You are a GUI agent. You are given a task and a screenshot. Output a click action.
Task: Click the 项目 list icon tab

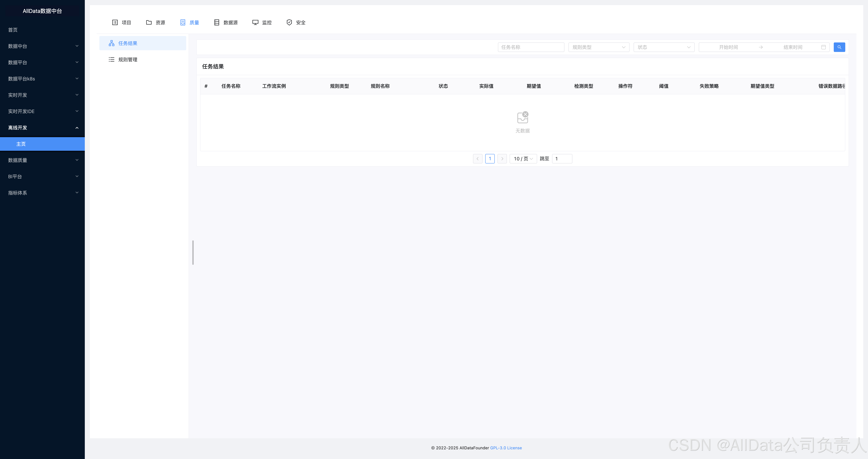[x=115, y=23]
